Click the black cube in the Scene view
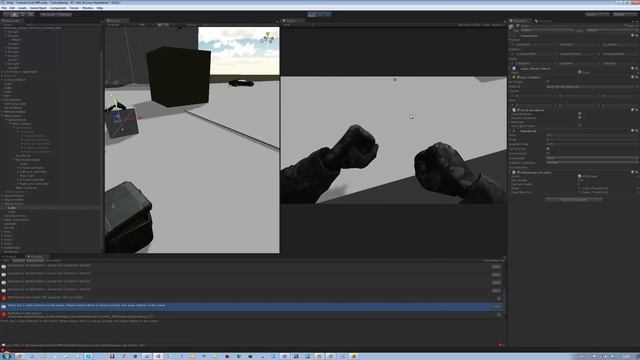The width and height of the screenshot is (640, 360). point(178,76)
